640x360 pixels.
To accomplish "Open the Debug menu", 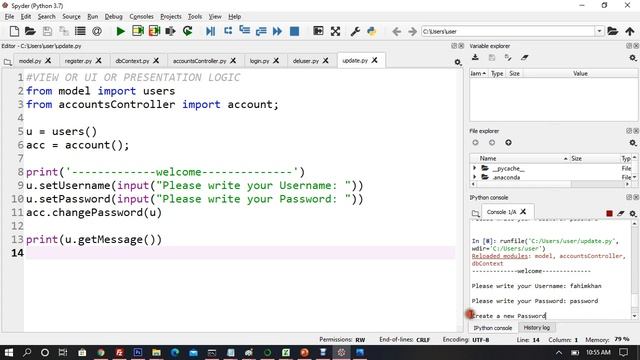I will click(x=113, y=16).
